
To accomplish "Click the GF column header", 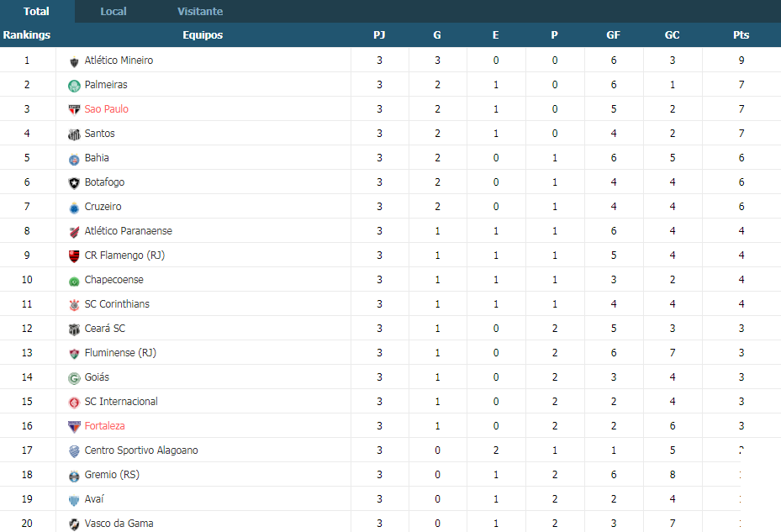I will point(613,34).
